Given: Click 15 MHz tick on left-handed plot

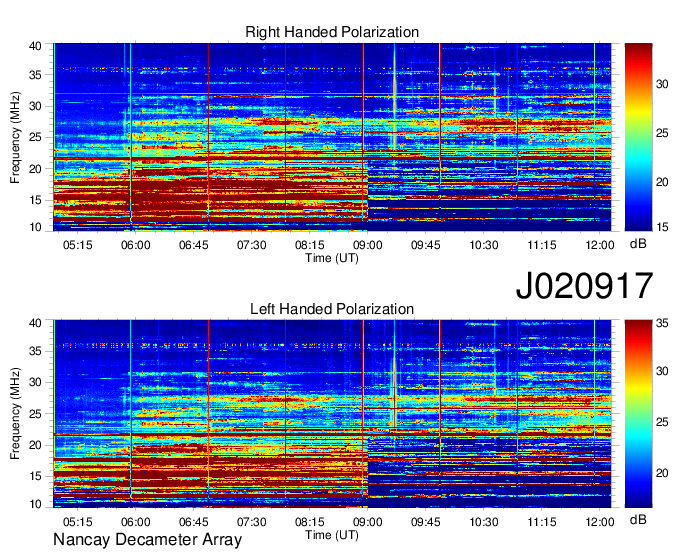Looking at the screenshot, I should 35,476.
